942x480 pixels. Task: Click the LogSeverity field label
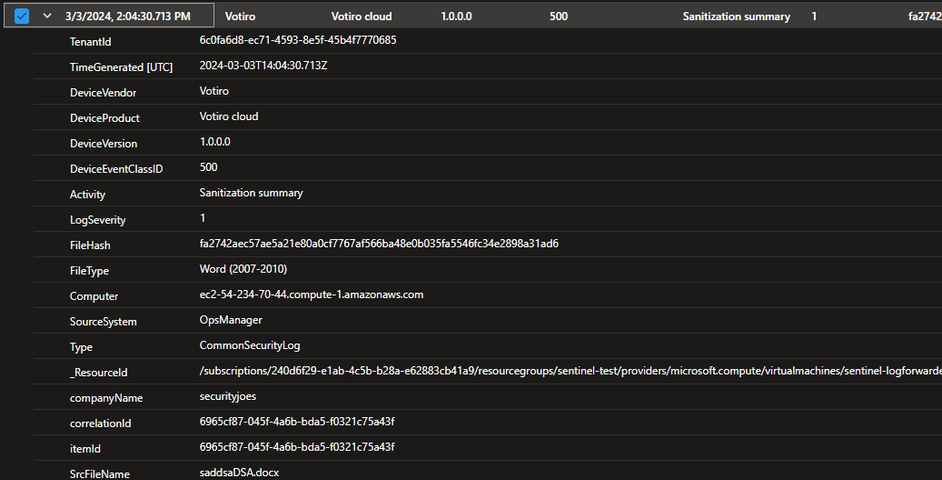tap(98, 220)
